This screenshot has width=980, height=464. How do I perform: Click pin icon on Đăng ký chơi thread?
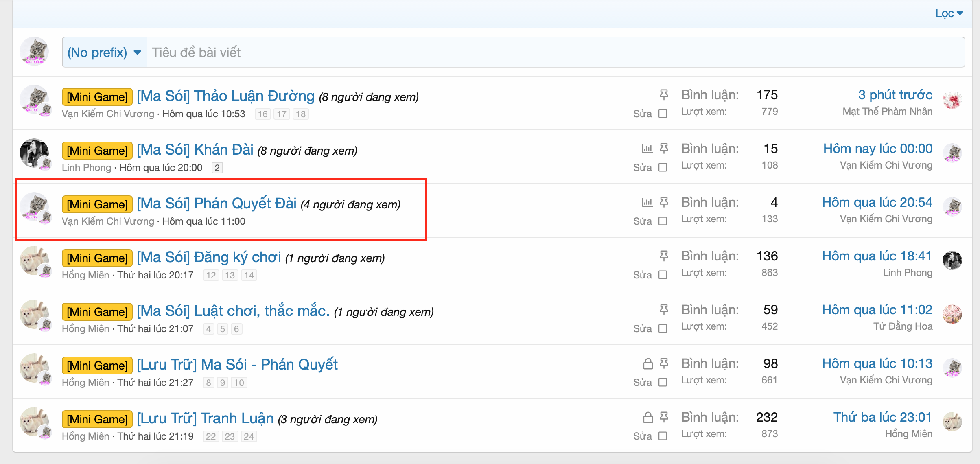point(664,256)
